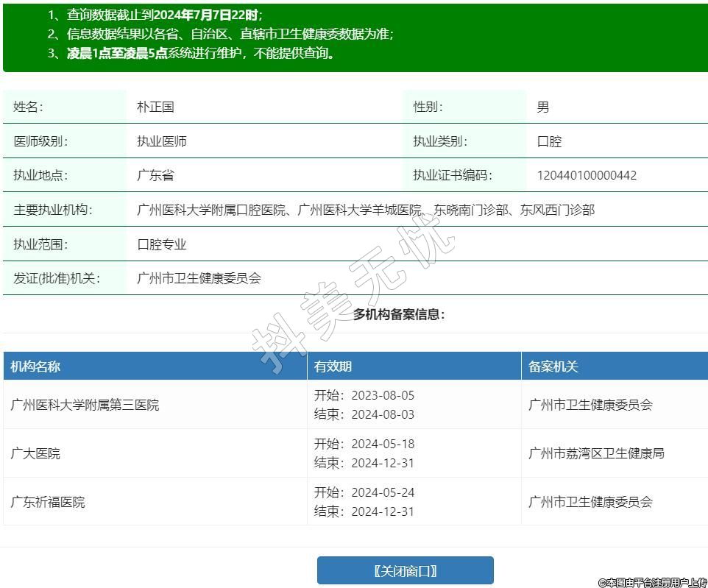This screenshot has width=708, height=588.
Task: Click the 发证(批准)机关 label
Action: click(x=57, y=278)
